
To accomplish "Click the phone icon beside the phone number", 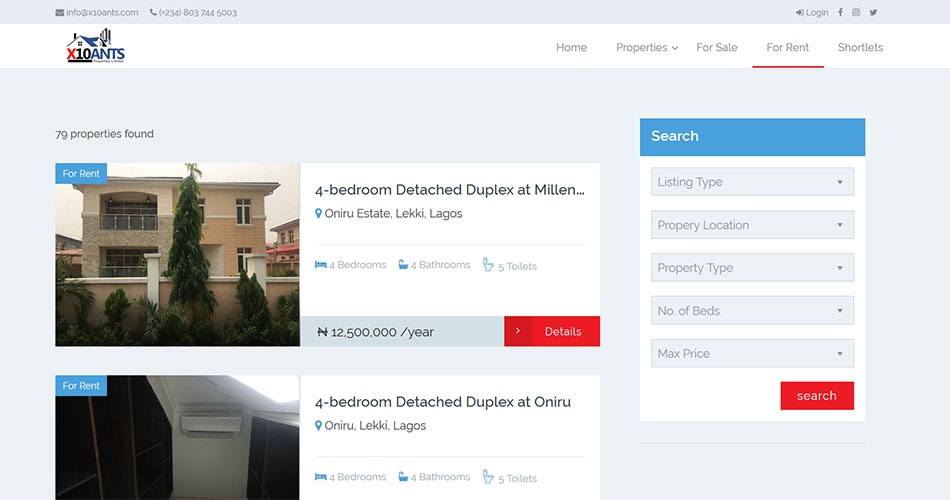I will 153,13.
